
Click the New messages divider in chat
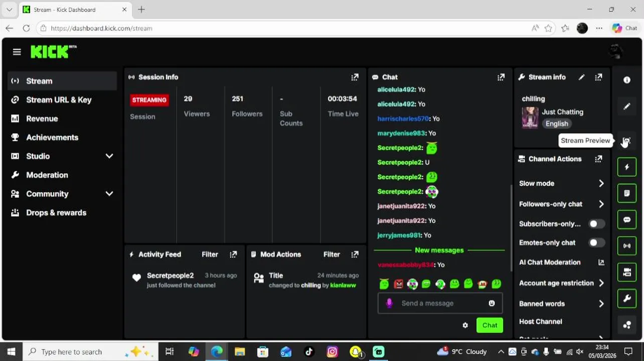pyautogui.click(x=439, y=250)
